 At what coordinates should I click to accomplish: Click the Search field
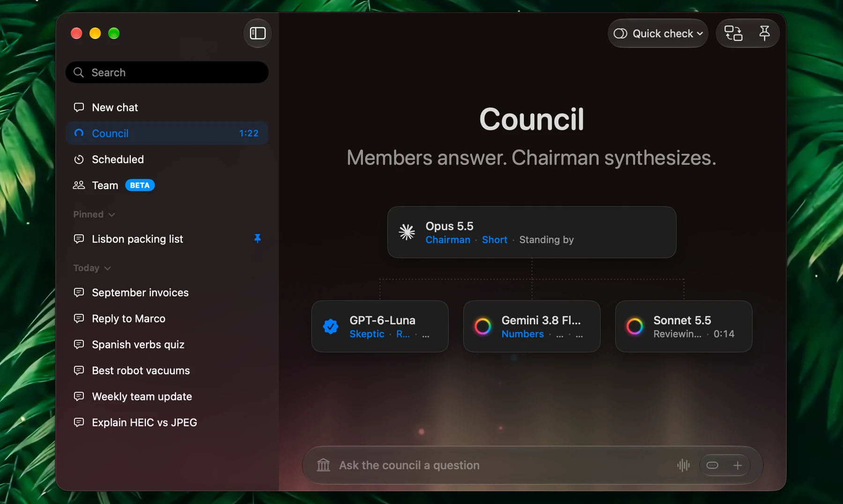click(167, 73)
